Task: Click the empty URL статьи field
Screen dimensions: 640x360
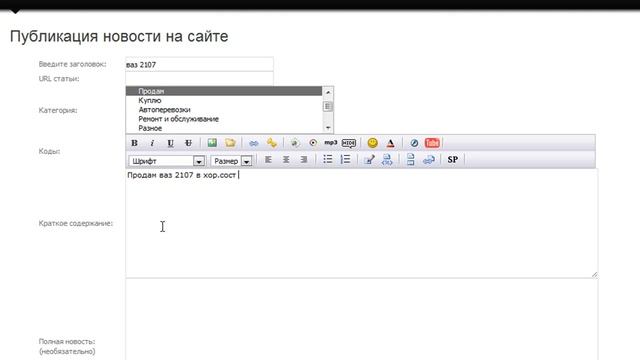Action: (x=199, y=78)
